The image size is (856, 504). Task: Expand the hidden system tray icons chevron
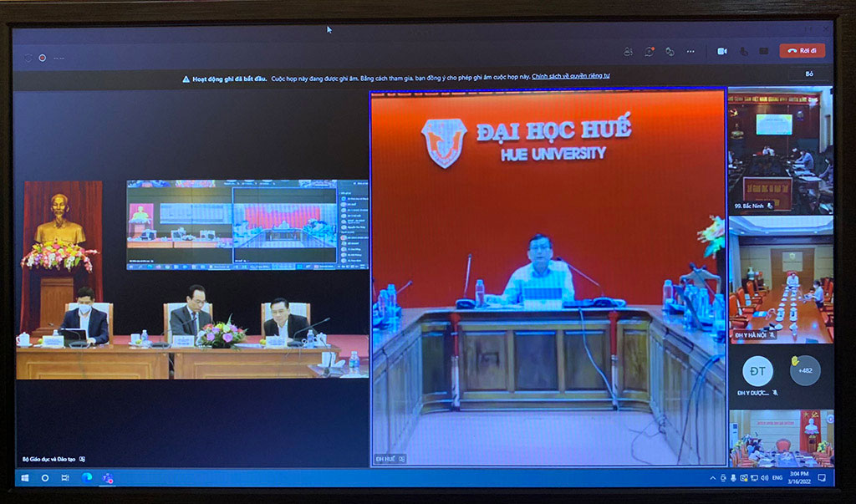tap(712, 478)
